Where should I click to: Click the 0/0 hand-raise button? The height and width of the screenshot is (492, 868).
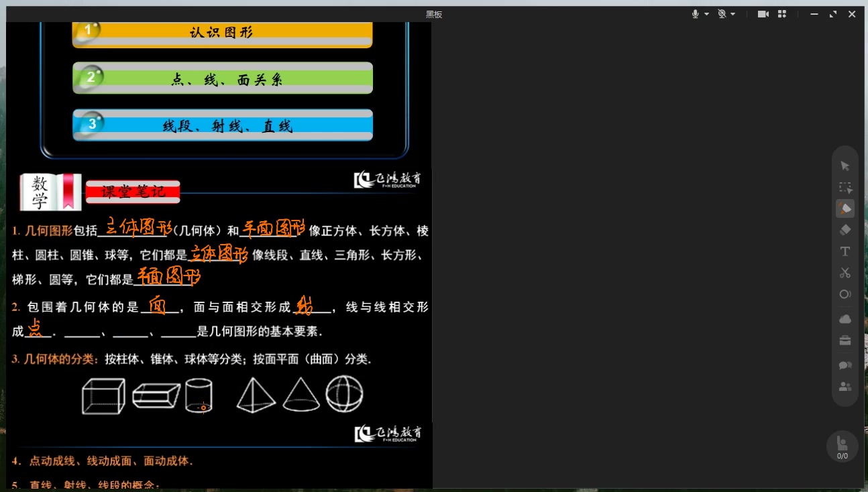click(842, 446)
